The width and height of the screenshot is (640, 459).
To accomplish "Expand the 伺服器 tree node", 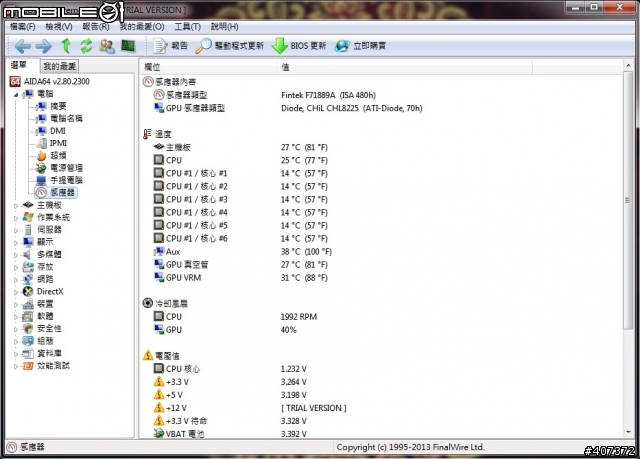I will (x=16, y=230).
